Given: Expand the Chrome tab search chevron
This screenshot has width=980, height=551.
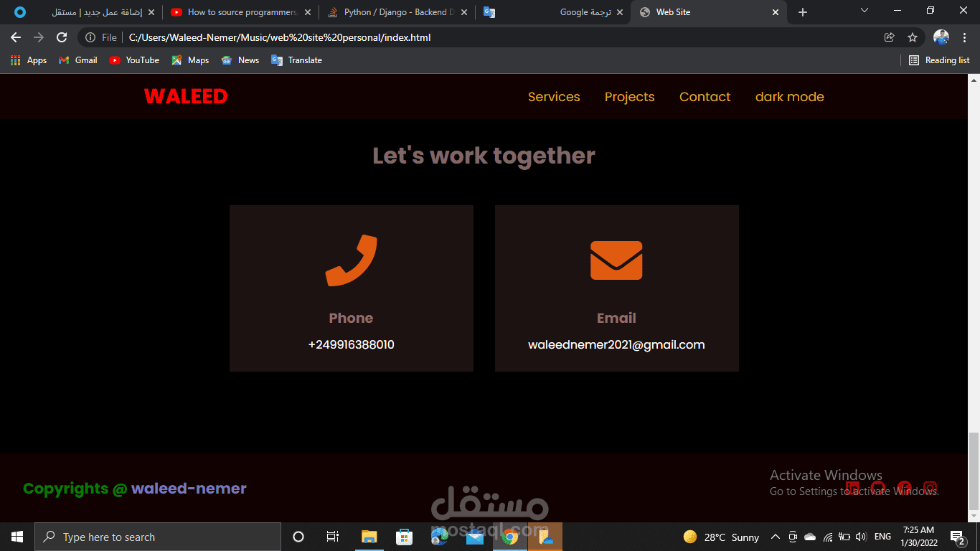Looking at the screenshot, I should click(864, 11).
